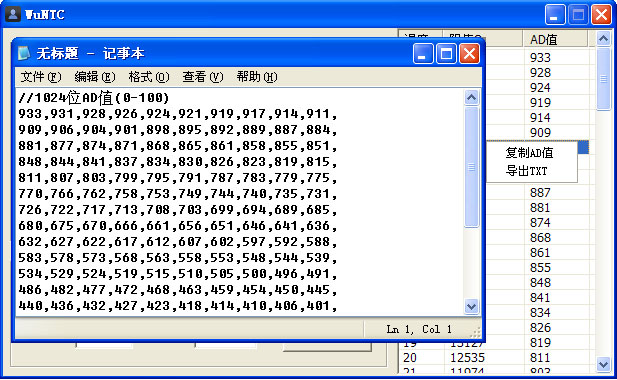Select AD value 874 in WuNTC table
This screenshot has width=617, height=380.
pos(540,222)
